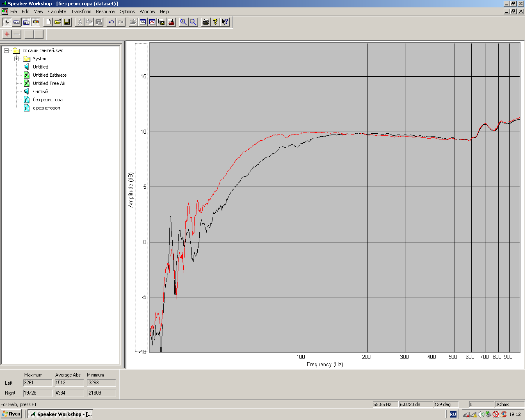Click the Copy icon
This screenshot has width=525, height=420.
point(89,22)
